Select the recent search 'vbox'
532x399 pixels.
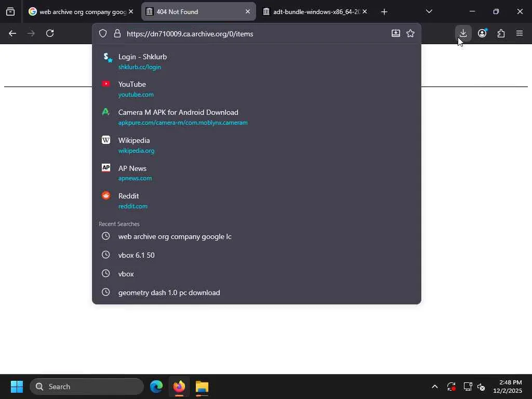coord(257,274)
